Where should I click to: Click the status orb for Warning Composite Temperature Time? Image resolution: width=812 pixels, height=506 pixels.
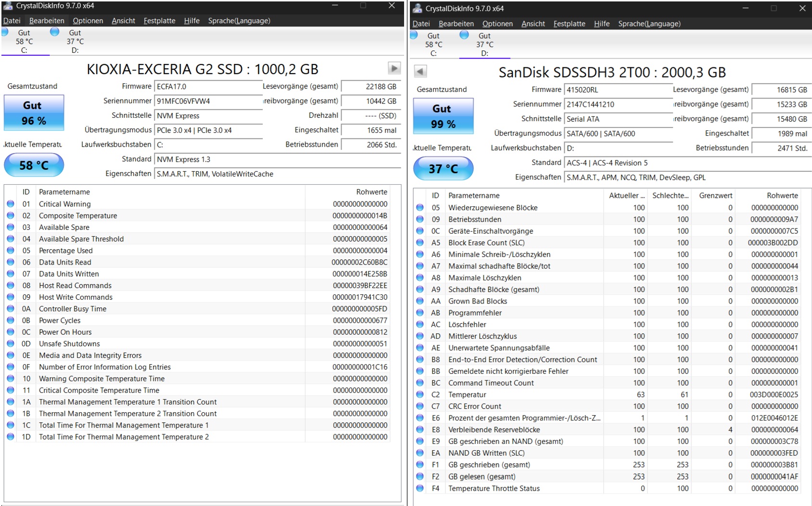11,379
